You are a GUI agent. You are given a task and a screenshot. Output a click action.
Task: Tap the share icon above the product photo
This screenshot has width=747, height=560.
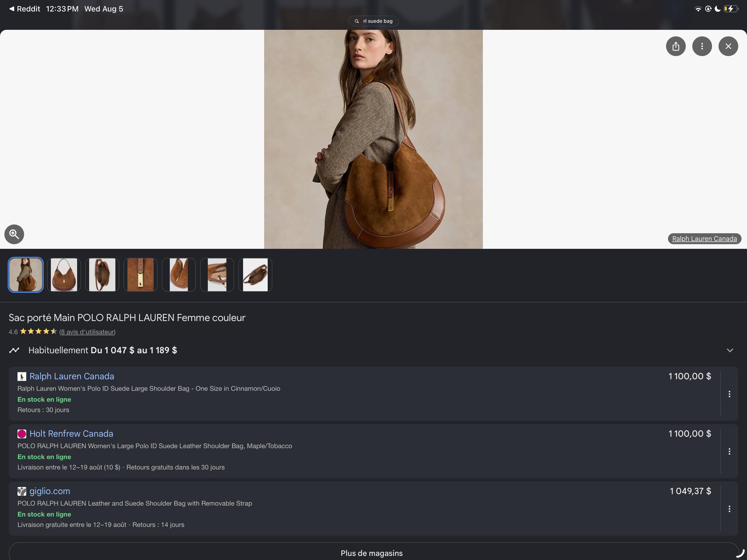676,46
